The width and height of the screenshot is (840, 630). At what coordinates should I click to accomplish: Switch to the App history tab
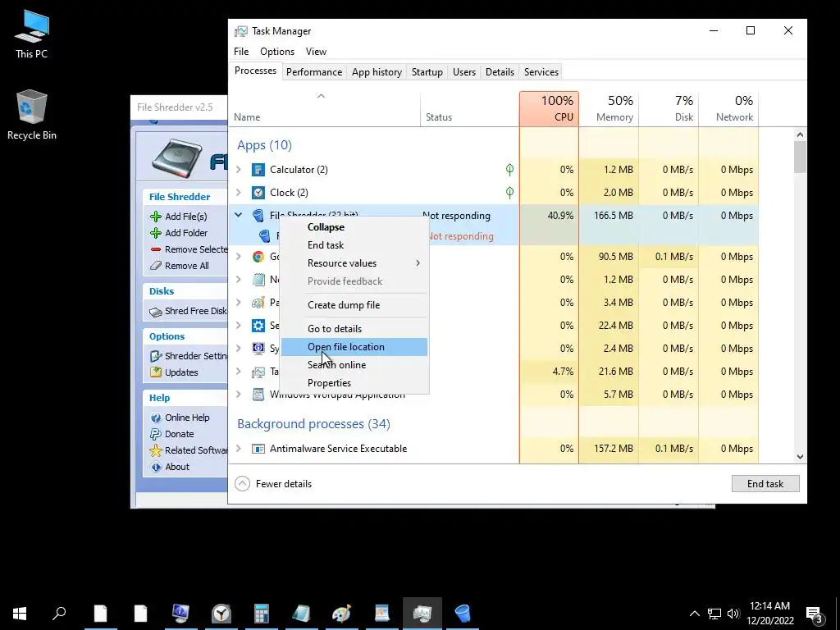pyautogui.click(x=377, y=72)
